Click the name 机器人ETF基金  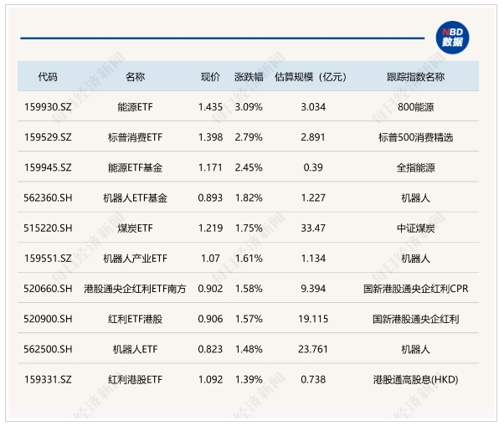tap(135, 198)
